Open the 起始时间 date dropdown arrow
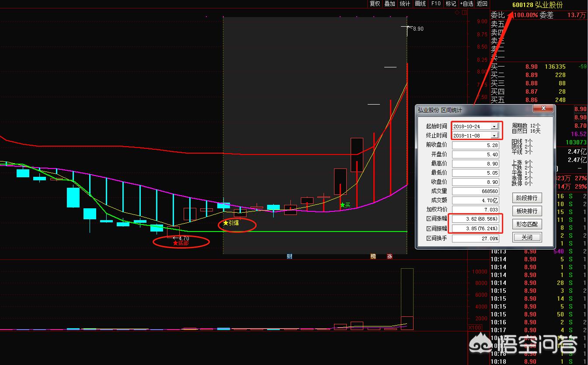Image resolution: width=588 pixels, height=365 pixels. tap(494, 126)
